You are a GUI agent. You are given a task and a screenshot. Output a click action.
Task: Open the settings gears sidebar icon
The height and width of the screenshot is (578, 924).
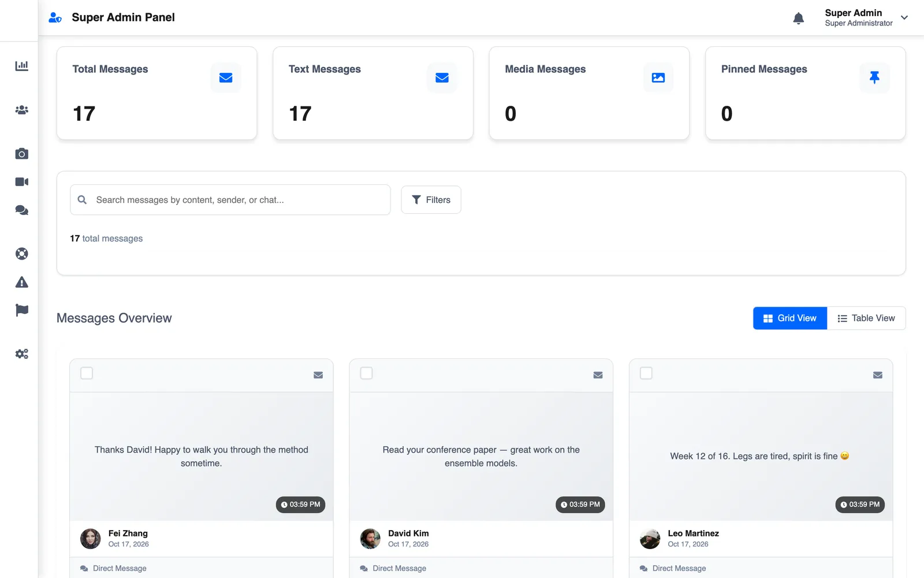click(x=21, y=354)
